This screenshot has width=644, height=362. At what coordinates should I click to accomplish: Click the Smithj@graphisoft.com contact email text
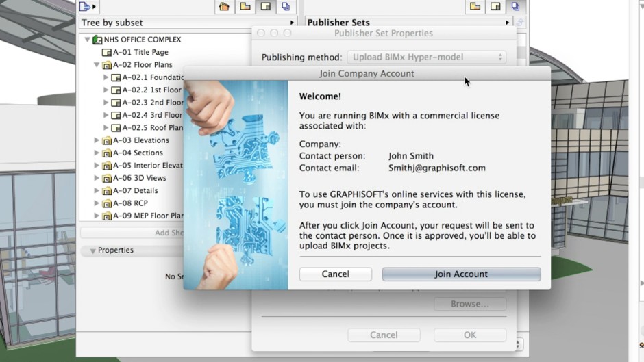pyautogui.click(x=437, y=168)
